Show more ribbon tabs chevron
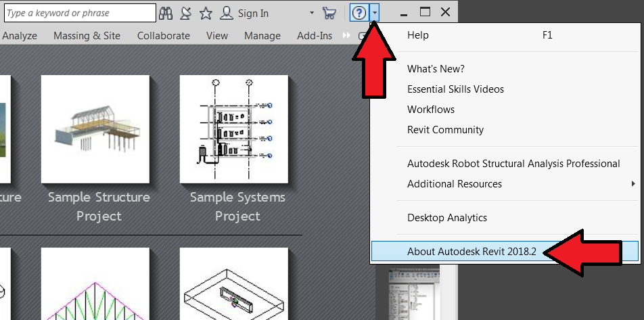 346,36
